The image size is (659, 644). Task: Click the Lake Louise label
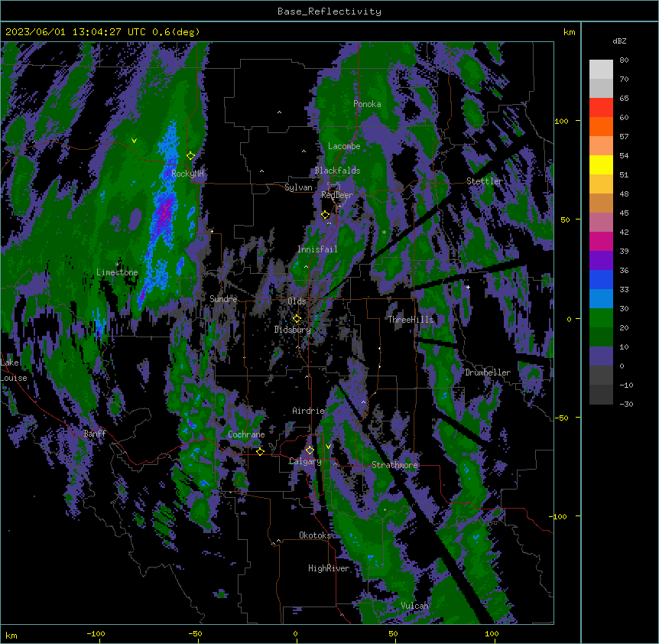coord(13,370)
